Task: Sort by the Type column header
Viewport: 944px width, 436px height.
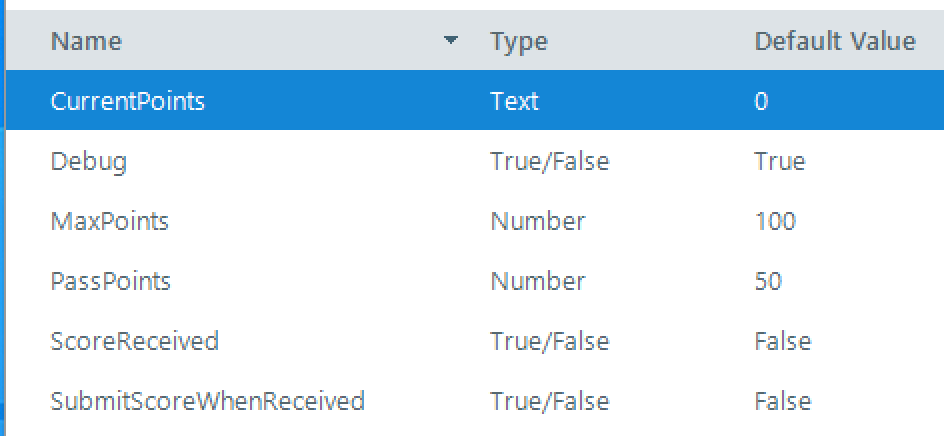Action: pos(518,41)
